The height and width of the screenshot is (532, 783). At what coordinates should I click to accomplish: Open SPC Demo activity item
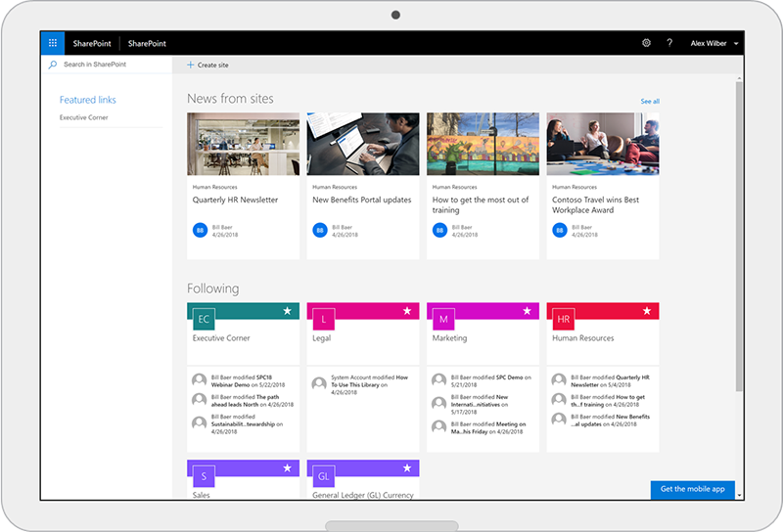(x=491, y=381)
